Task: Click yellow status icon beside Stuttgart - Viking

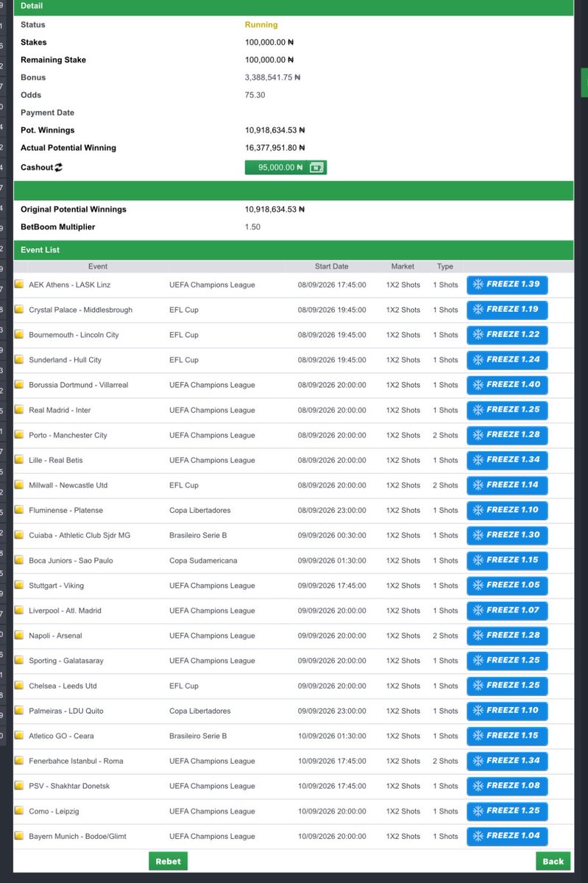Action: point(19,585)
